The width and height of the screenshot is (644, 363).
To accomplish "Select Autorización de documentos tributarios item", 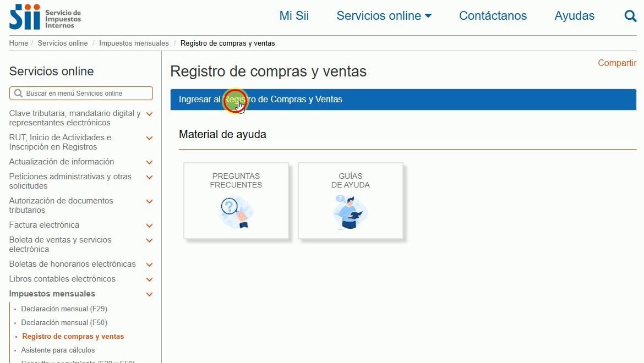I will [61, 205].
